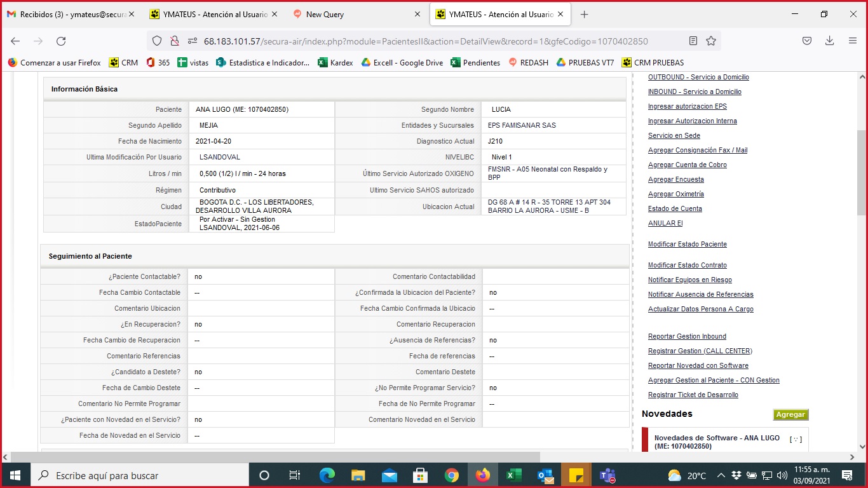Open the Windows notification center icon
The width and height of the screenshot is (868, 488).
coord(847,475)
